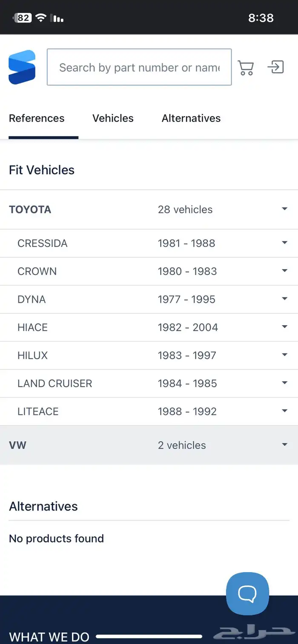
Task: Expand the VW 2 vehicles group
Action: coord(149,445)
